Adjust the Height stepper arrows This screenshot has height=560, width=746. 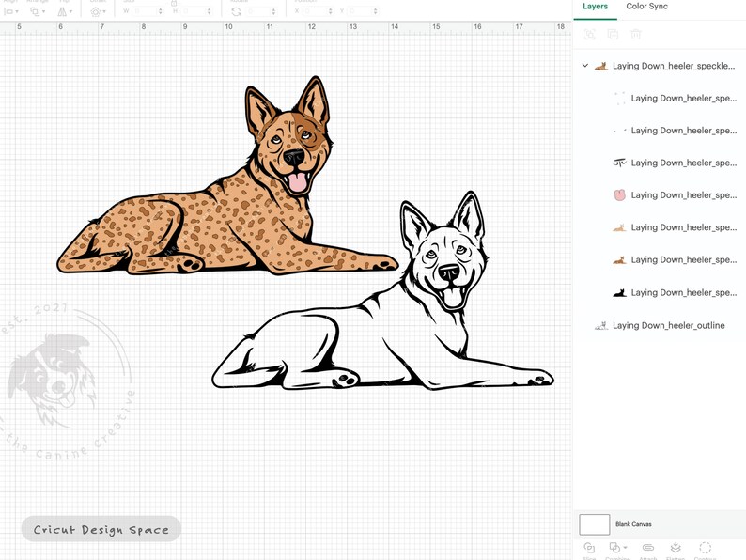click(x=209, y=11)
